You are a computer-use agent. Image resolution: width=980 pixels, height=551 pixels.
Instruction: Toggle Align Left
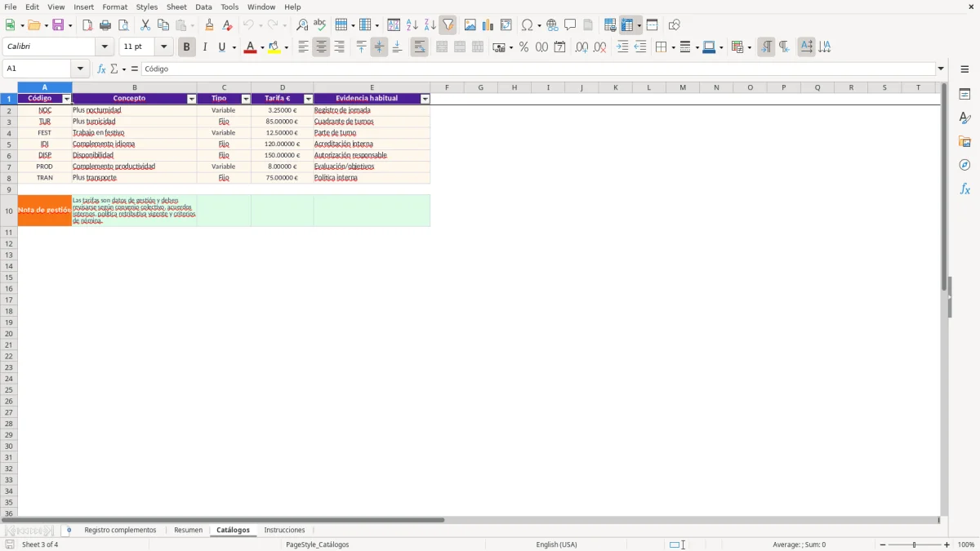click(x=303, y=47)
